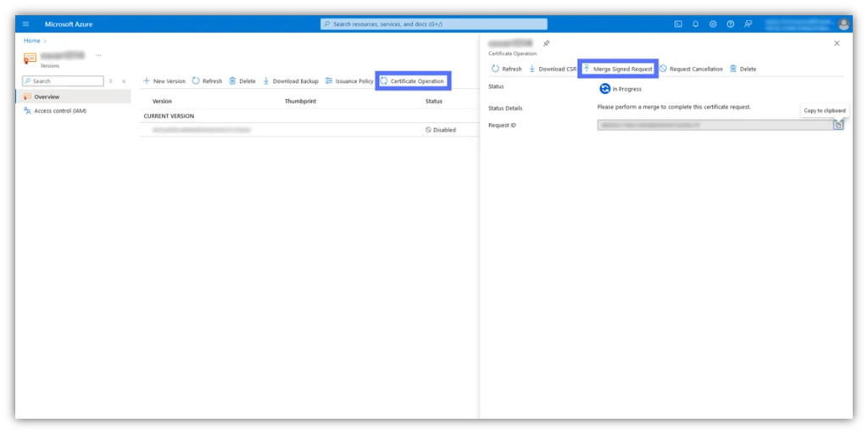Open portal settings gear
The image size is (868, 434).
pyautogui.click(x=713, y=24)
